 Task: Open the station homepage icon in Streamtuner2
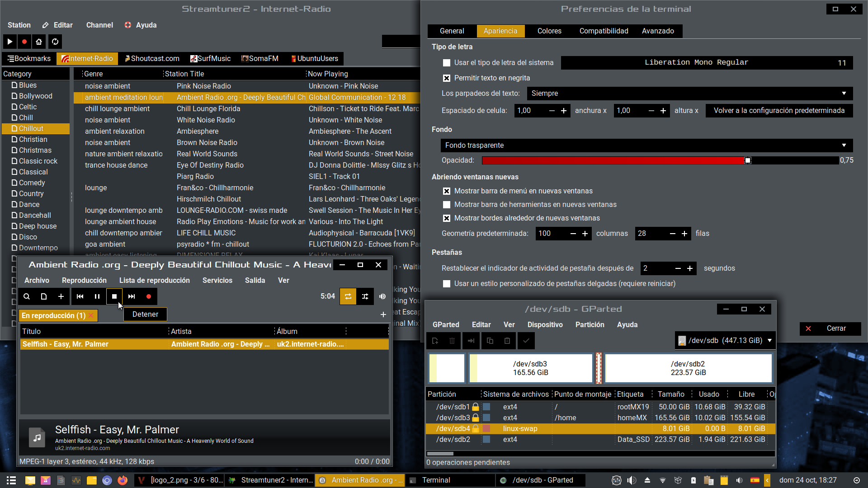(x=39, y=42)
